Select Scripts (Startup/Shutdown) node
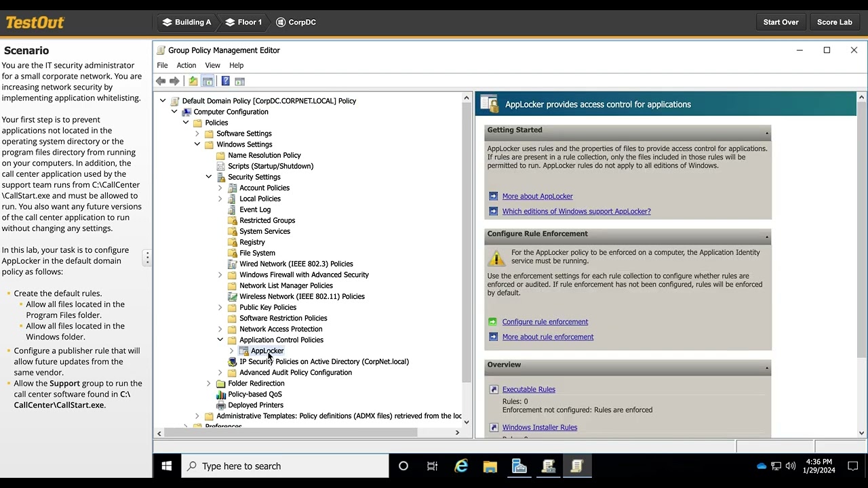 tap(271, 166)
